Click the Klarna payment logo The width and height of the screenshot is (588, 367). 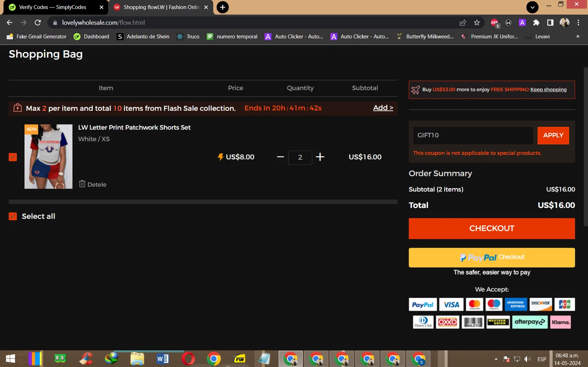pyautogui.click(x=561, y=322)
